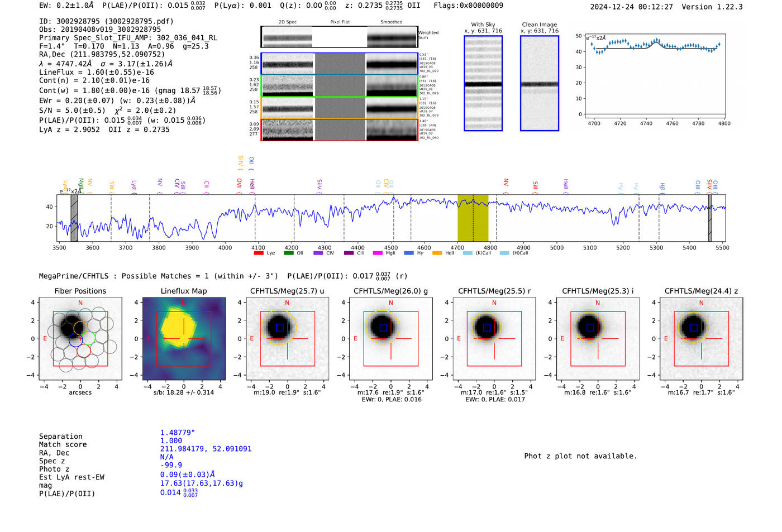Click the (K)CaII legend swatch
Screen dimensions: 782x532
tap(468, 253)
